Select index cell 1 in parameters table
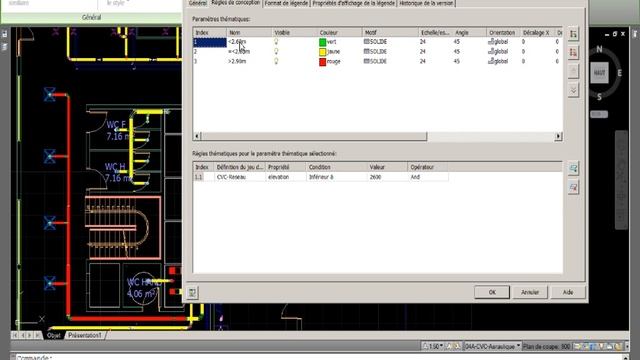 click(x=210, y=42)
